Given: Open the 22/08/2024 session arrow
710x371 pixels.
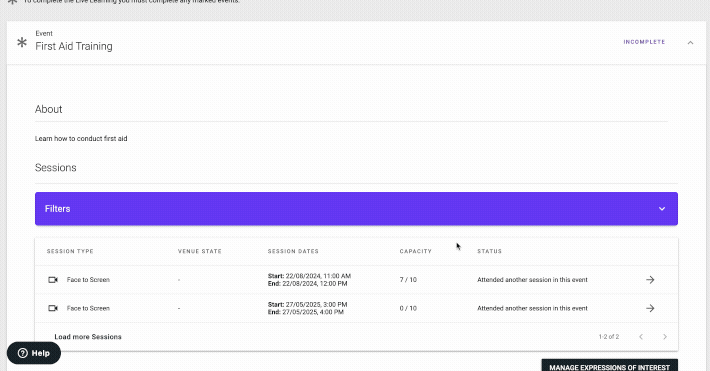Looking at the screenshot, I should tap(650, 280).
